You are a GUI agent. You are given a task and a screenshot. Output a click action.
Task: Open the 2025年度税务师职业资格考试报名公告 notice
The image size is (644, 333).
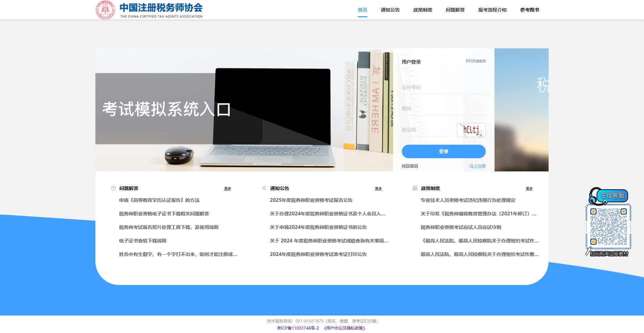click(x=311, y=200)
